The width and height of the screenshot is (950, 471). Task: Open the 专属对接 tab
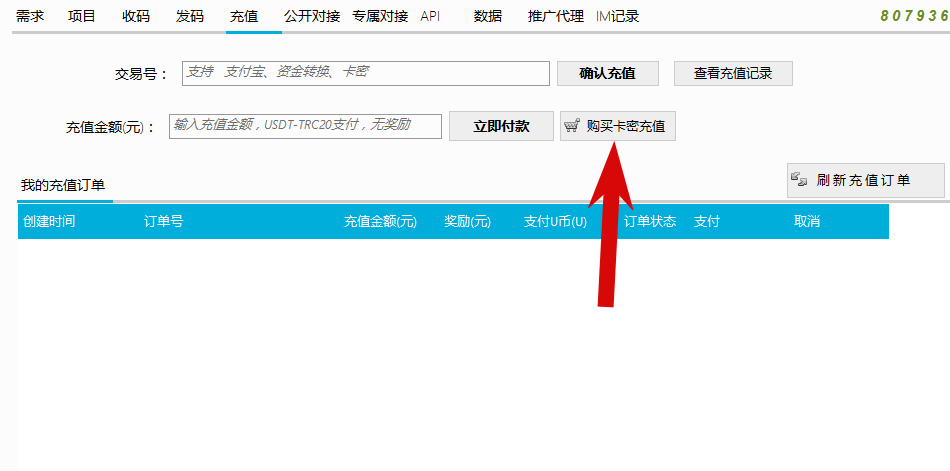(380, 16)
